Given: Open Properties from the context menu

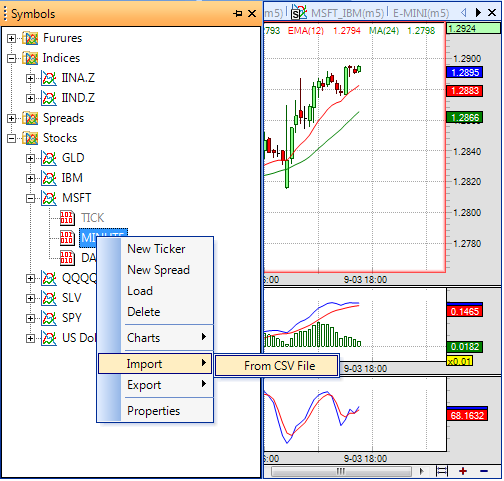Looking at the screenshot, I should click(155, 411).
